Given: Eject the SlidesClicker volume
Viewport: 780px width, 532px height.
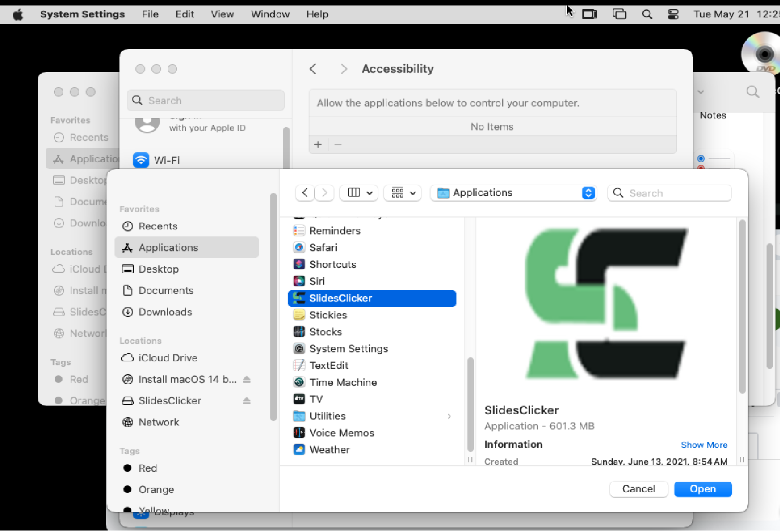Looking at the screenshot, I should pos(246,401).
